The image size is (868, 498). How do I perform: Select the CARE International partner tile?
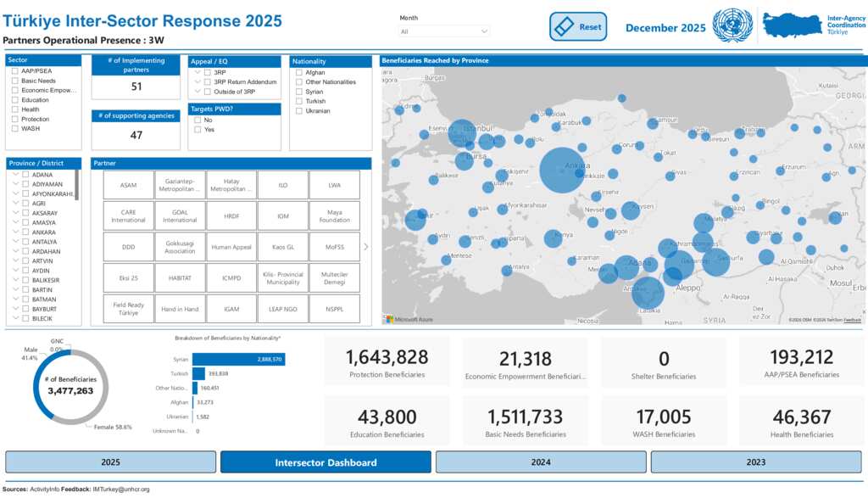[x=128, y=216]
